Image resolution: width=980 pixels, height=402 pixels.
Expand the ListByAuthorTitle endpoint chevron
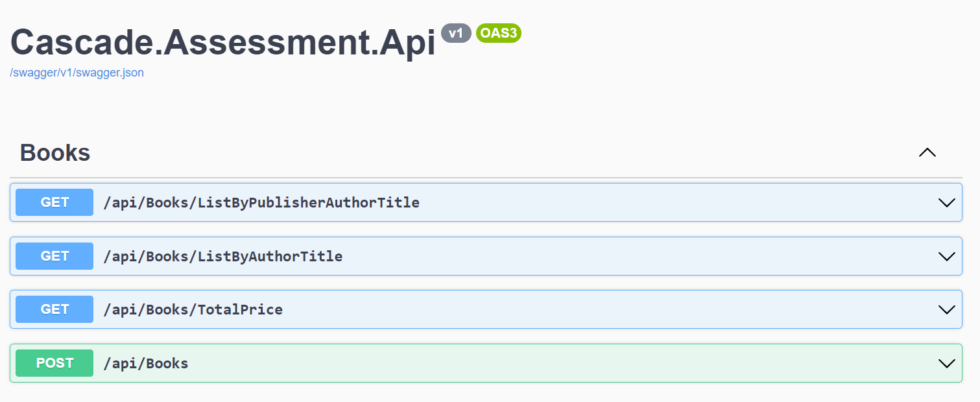point(946,255)
